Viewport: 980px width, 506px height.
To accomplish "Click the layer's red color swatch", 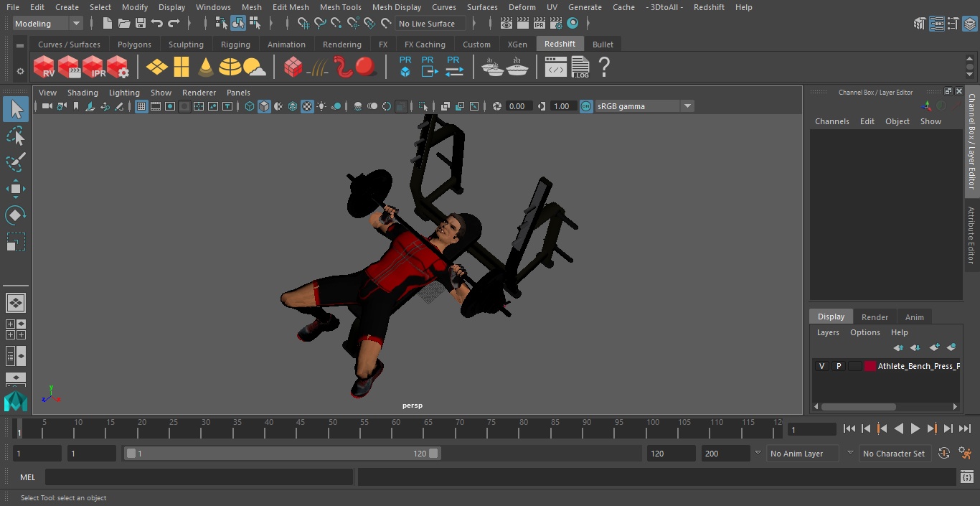I will click(x=870, y=366).
